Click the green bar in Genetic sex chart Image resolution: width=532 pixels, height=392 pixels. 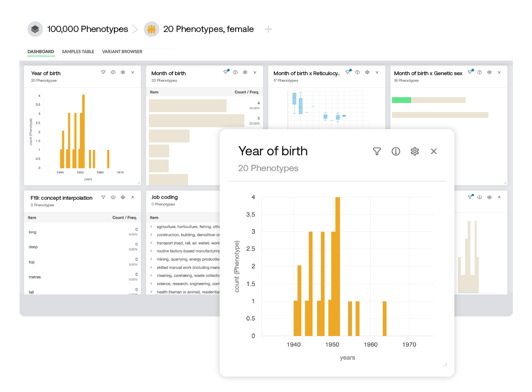(x=401, y=100)
